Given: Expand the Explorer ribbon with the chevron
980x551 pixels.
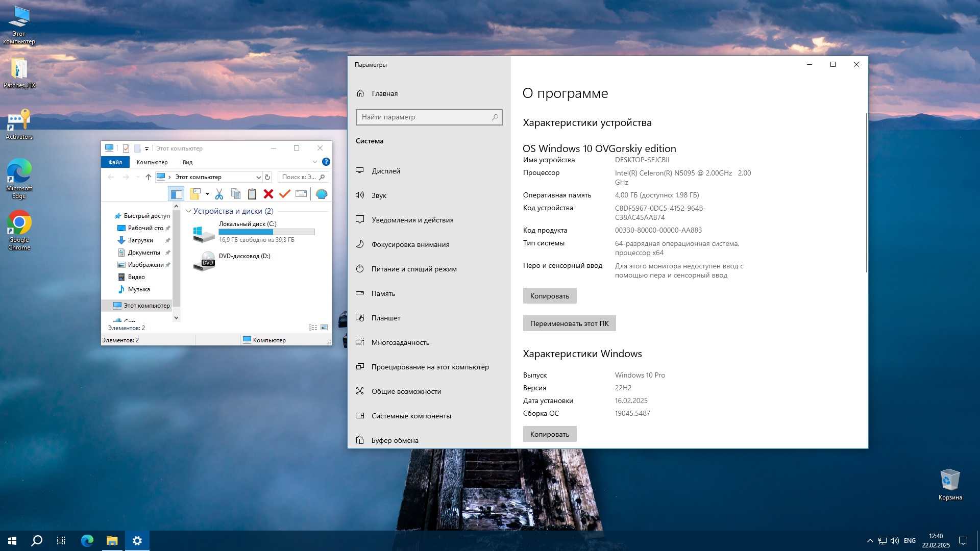Looking at the screenshot, I should [315, 162].
